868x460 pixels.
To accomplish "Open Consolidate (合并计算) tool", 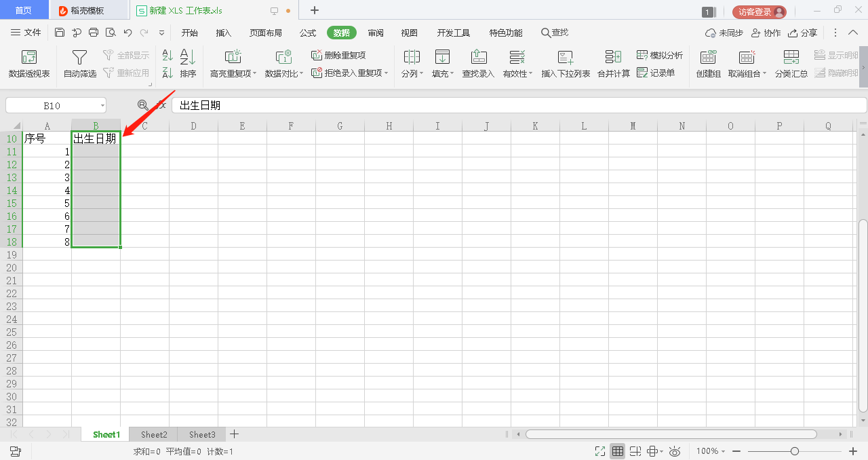I will (x=613, y=58).
